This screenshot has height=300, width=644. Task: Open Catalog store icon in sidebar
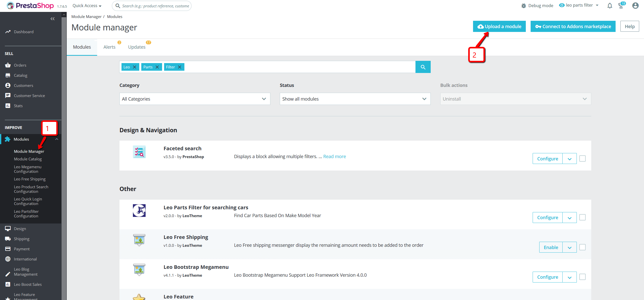point(8,75)
